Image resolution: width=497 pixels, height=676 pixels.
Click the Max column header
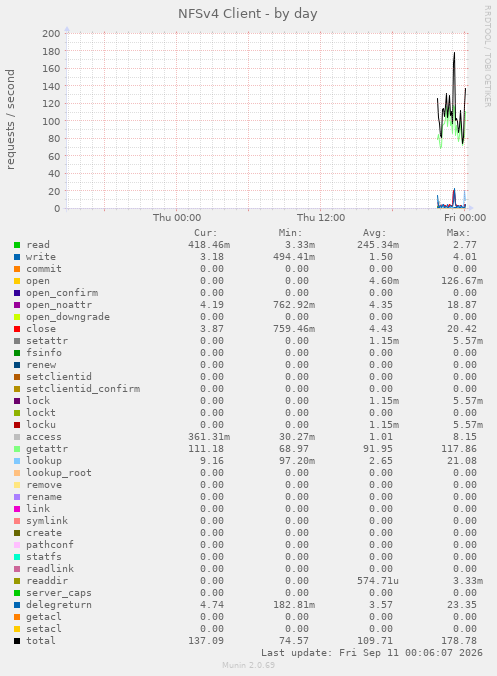[458, 233]
